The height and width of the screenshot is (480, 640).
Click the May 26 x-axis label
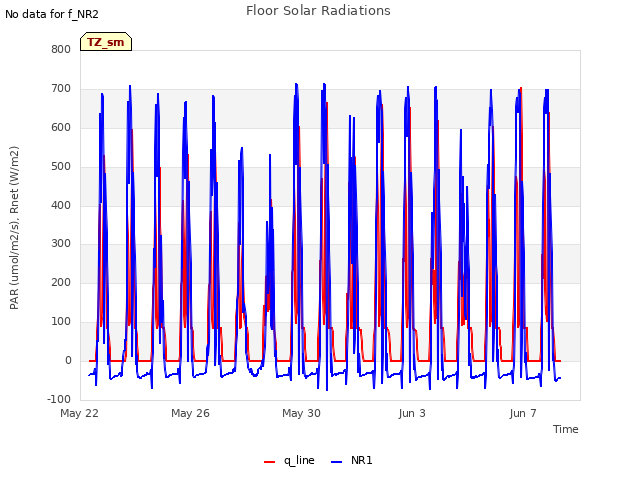click(x=190, y=413)
